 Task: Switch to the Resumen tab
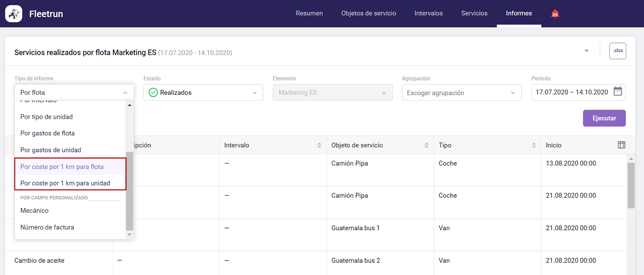pyautogui.click(x=309, y=14)
